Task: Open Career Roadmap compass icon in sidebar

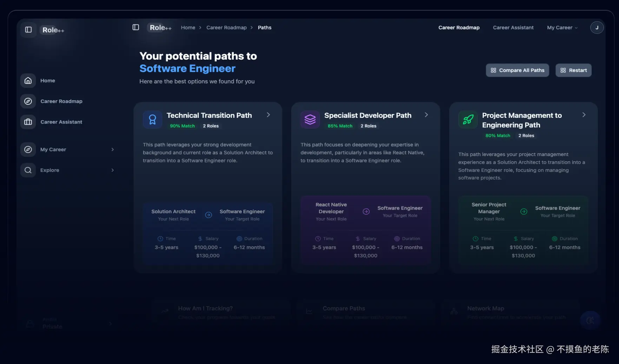Action: point(28,101)
